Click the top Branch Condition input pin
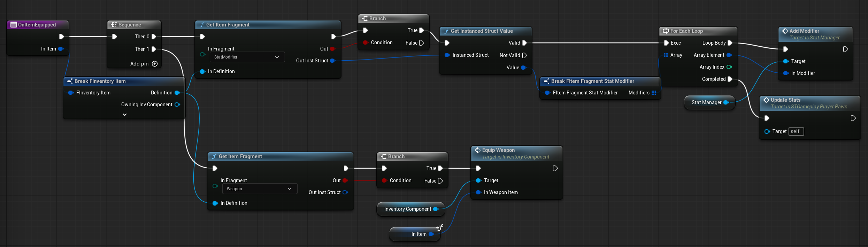 click(x=366, y=43)
